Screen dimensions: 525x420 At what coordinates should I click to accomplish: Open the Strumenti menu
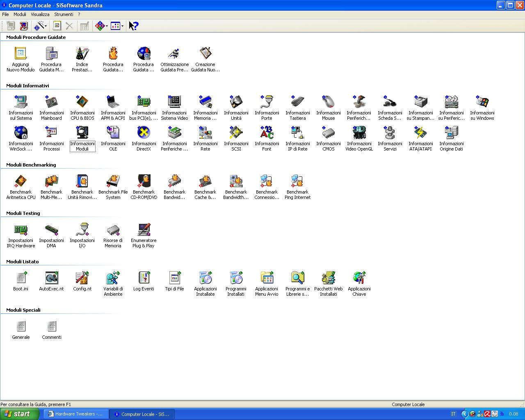coord(64,14)
